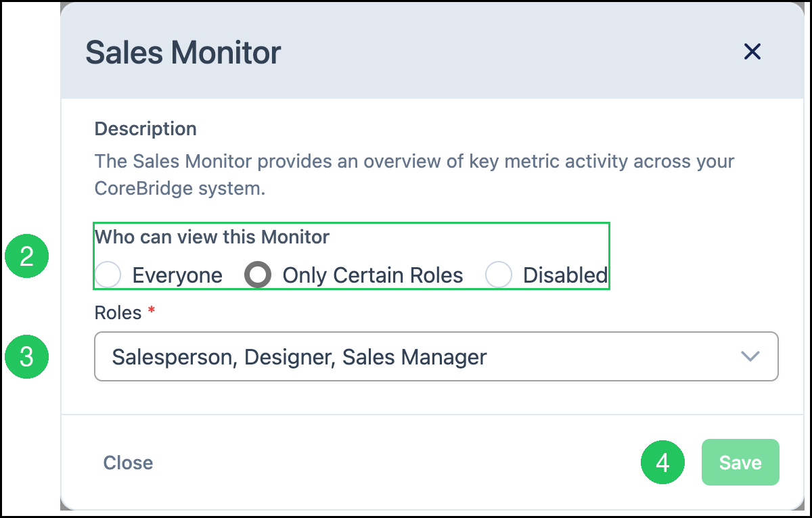Click the Sales Monitor dialog title
This screenshot has width=812, height=518.
pos(183,52)
